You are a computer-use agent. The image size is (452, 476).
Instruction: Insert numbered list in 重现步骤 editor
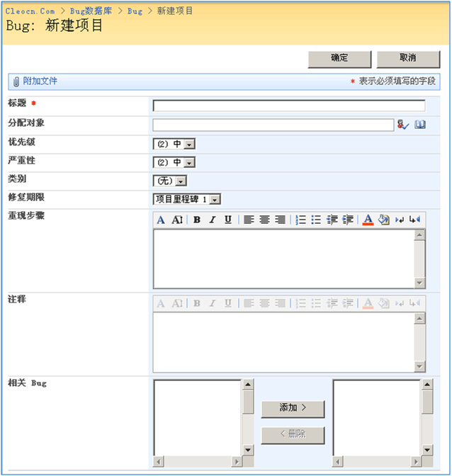[300, 220]
